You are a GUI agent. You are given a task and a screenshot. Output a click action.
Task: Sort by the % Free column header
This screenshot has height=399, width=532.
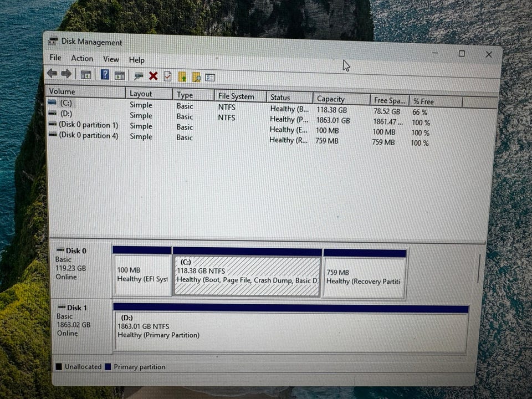click(436, 101)
